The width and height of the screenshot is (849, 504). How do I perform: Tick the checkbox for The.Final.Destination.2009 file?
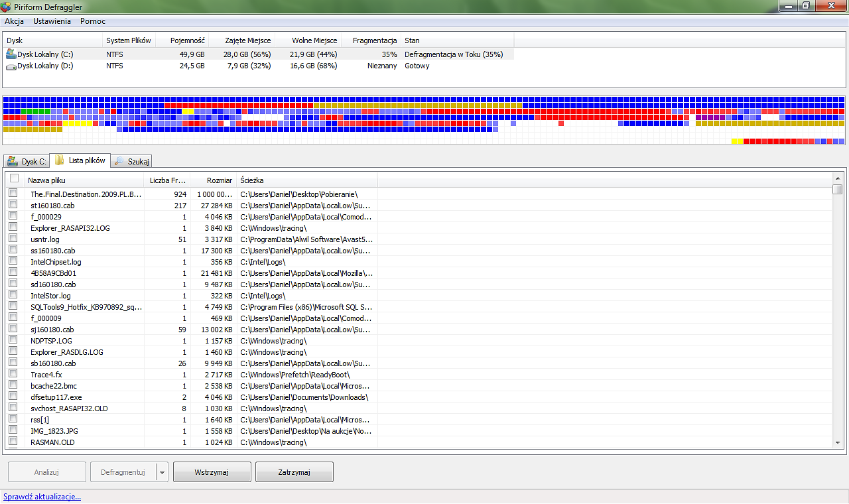(x=13, y=193)
